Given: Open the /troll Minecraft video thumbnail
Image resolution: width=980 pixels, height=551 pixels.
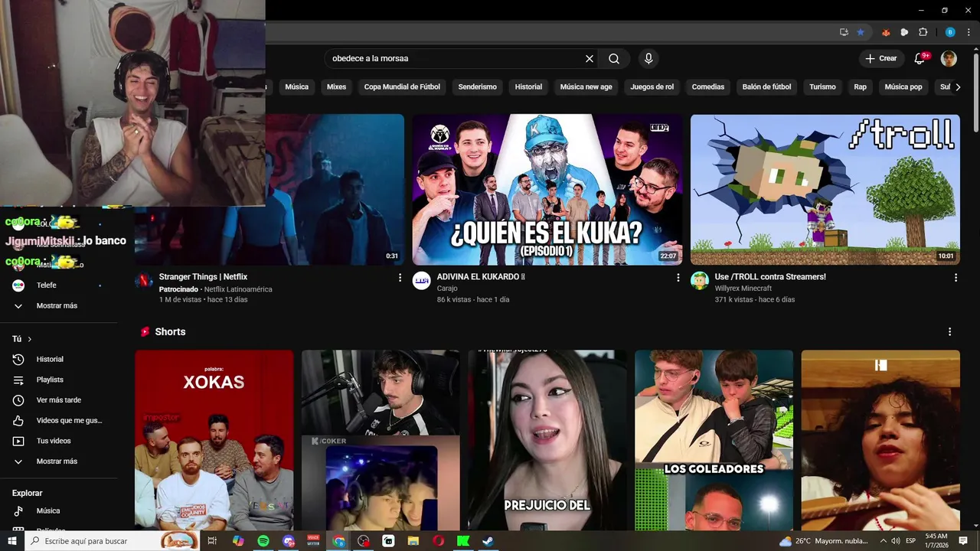Looking at the screenshot, I should (x=825, y=190).
